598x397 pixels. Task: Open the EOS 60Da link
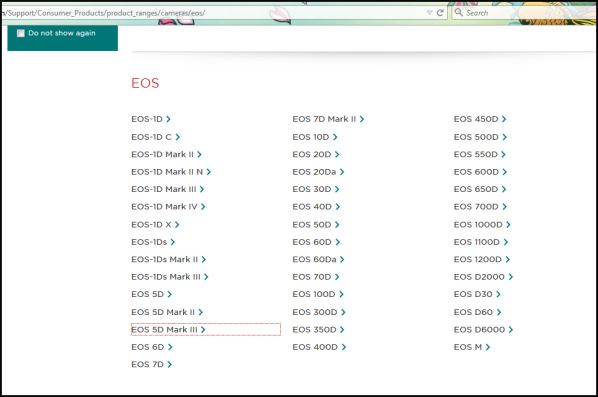(x=318, y=259)
